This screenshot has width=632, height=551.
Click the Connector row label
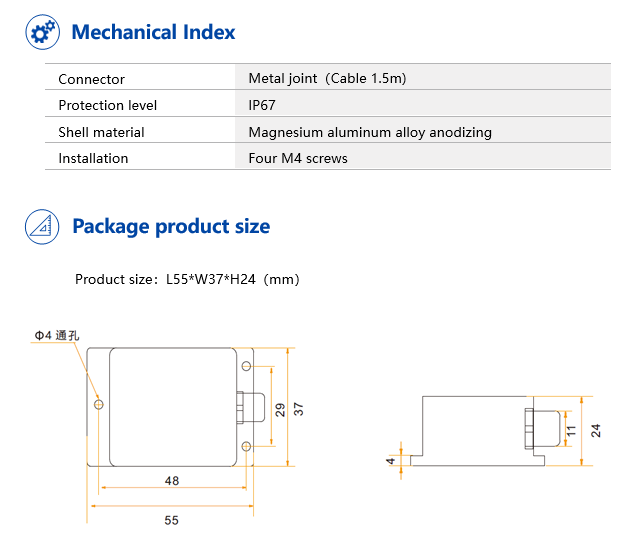91,79
